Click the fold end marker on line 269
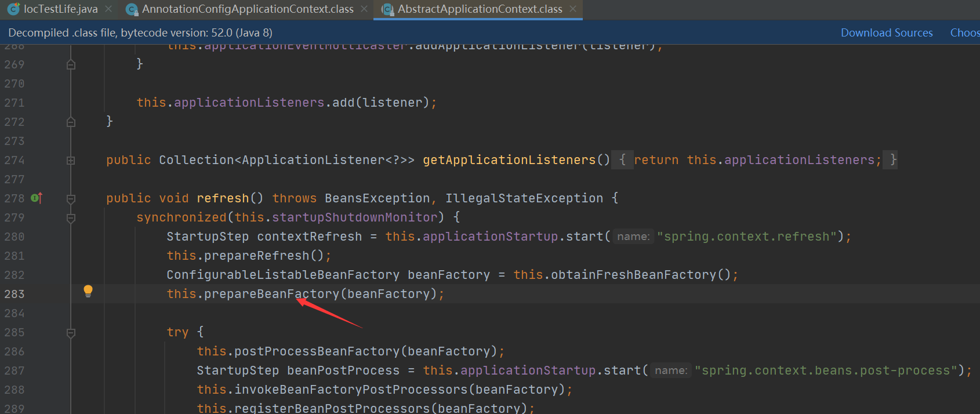Screen dimensions: 980x414 coord(71,64)
